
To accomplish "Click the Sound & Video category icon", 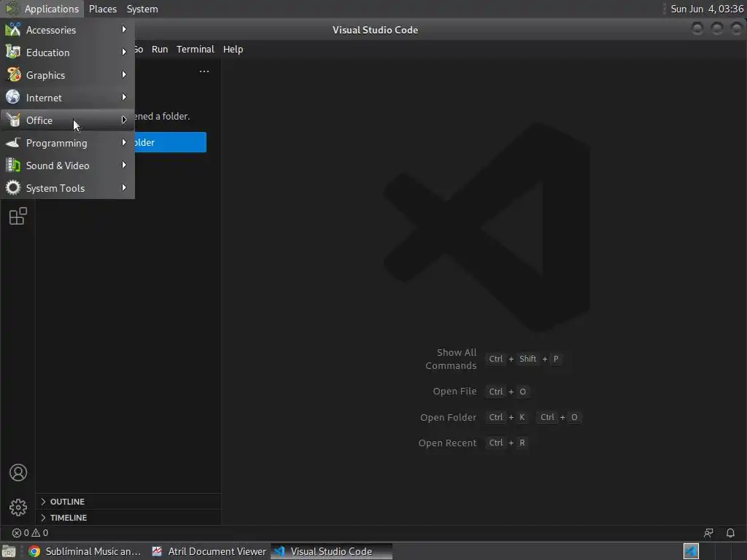I will 13,166.
